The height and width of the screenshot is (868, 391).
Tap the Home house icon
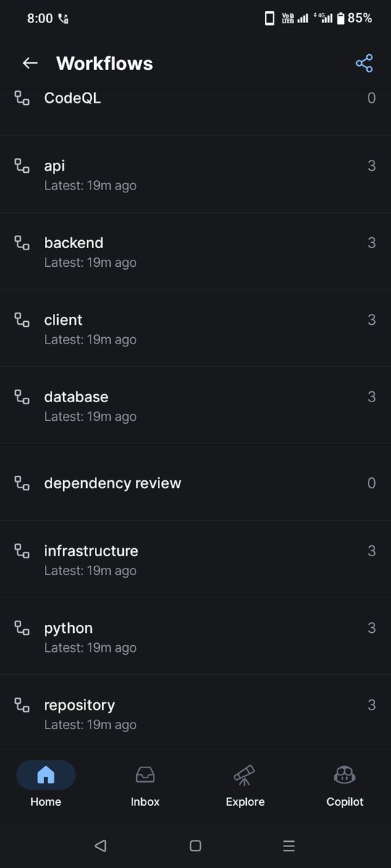pos(46,775)
